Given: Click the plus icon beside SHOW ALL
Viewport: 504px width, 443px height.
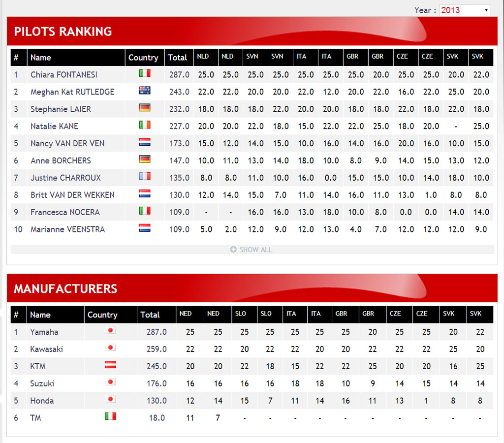Looking at the screenshot, I should (x=233, y=250).
